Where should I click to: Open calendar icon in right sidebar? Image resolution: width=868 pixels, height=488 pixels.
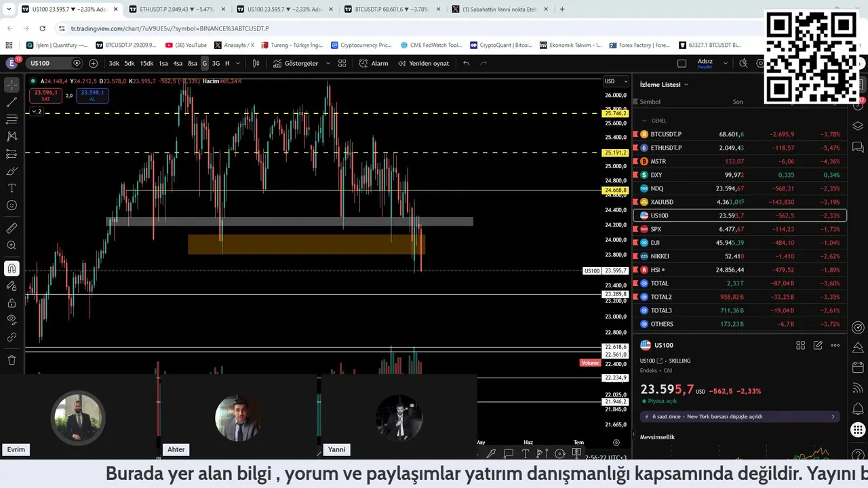858,368
